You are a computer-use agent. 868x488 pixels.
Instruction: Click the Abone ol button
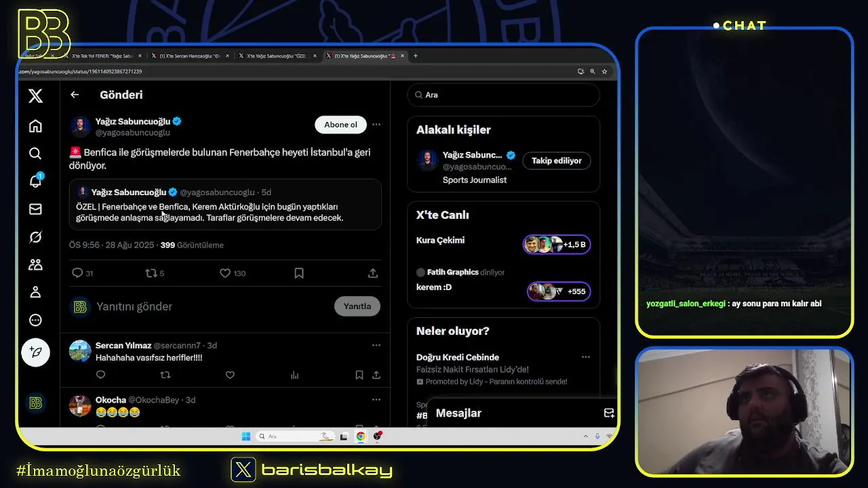click(x=340, y=125)
